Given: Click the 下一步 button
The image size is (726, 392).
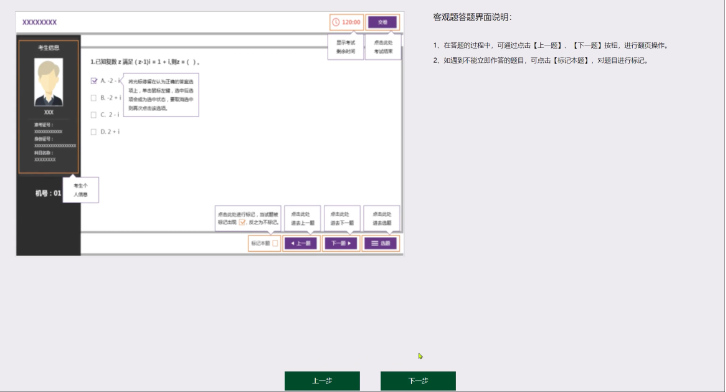Looking at the screenshot, I should [x=418, y=380].
